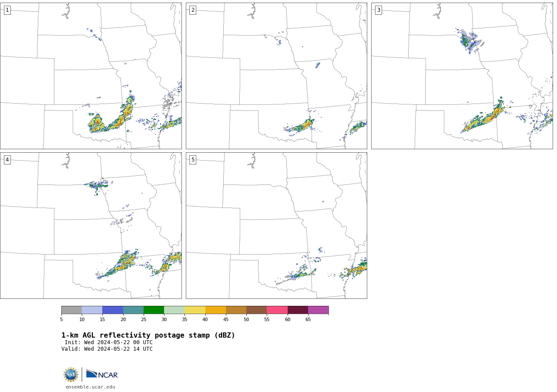Click the orange 40-45 dBZ swatch

click(215, 310)
